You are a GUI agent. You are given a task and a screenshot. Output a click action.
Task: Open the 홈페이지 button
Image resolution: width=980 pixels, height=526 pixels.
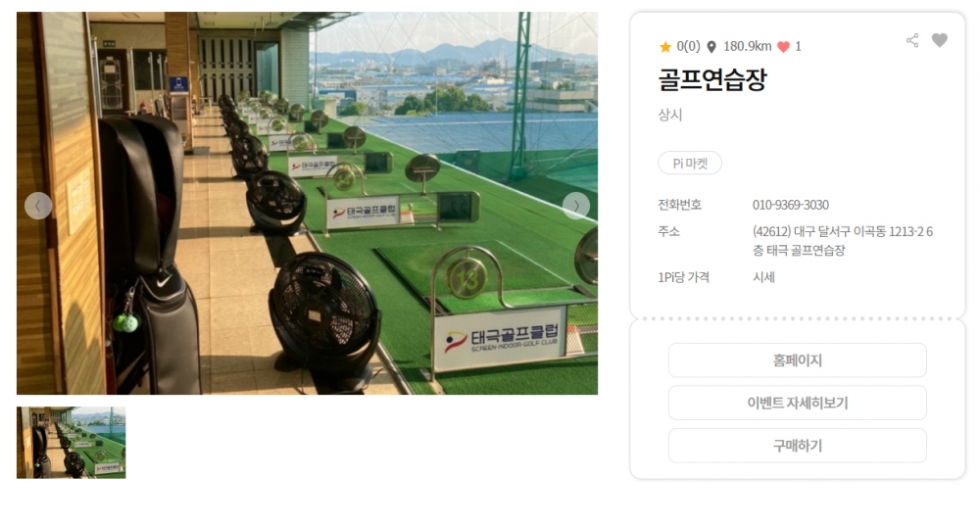click(x=798, y=360)
